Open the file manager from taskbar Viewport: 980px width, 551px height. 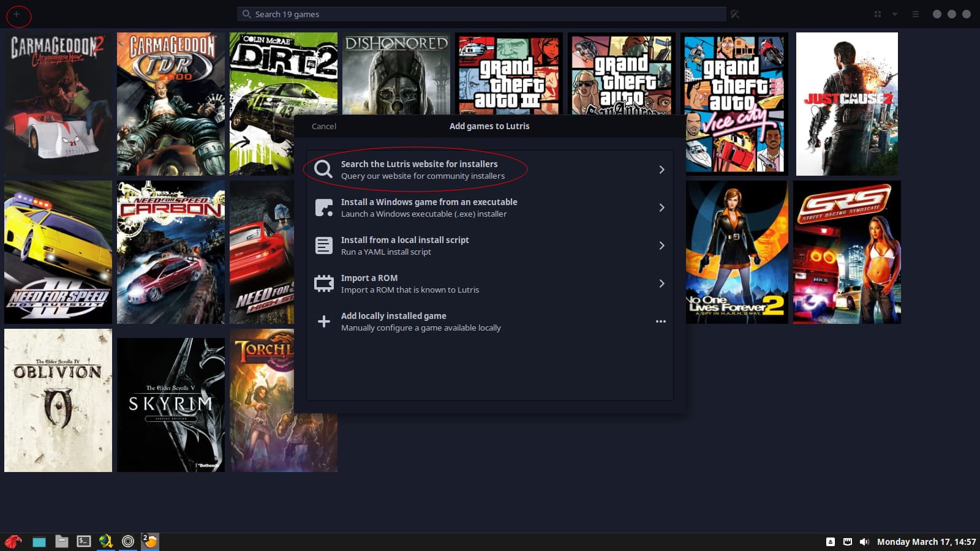(x=61, y=541)
